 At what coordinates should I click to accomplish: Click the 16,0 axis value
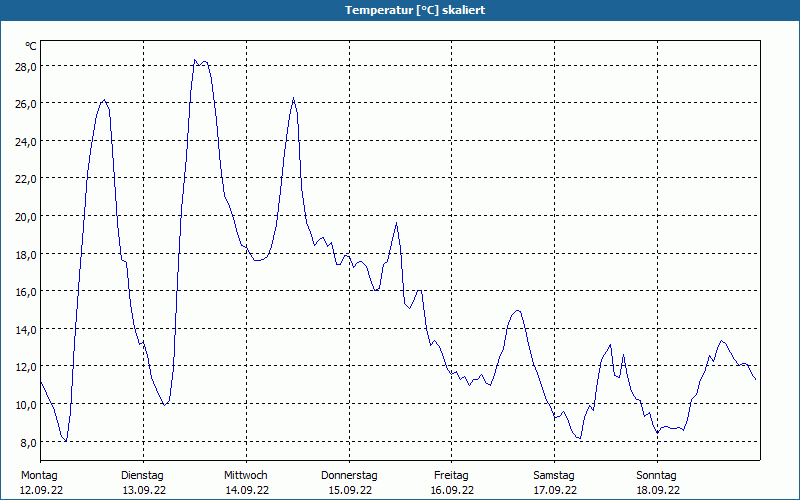(x=26, y=292)
